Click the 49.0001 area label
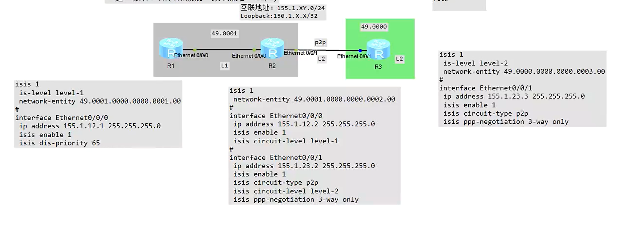 (x=224, y=34)
